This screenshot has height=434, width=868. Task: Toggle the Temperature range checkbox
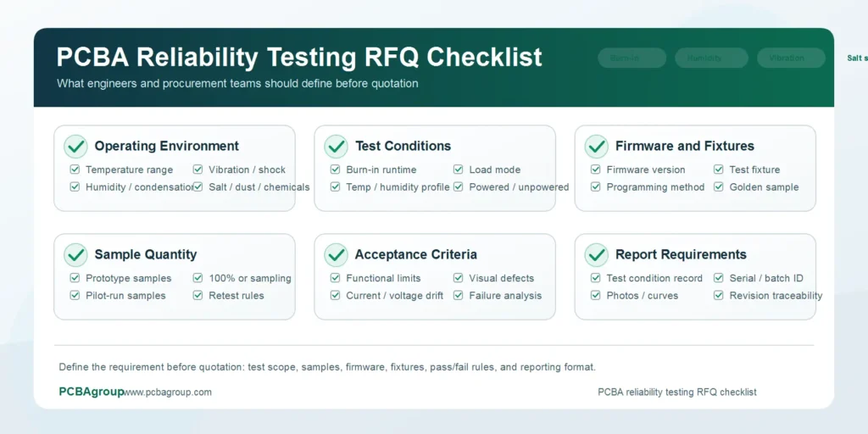pyautogui.click(x=75, y=170)
